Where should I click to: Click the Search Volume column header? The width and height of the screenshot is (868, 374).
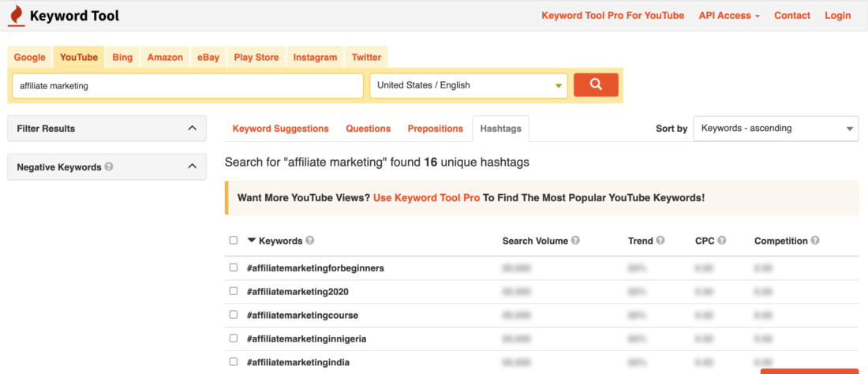point(535,241)
